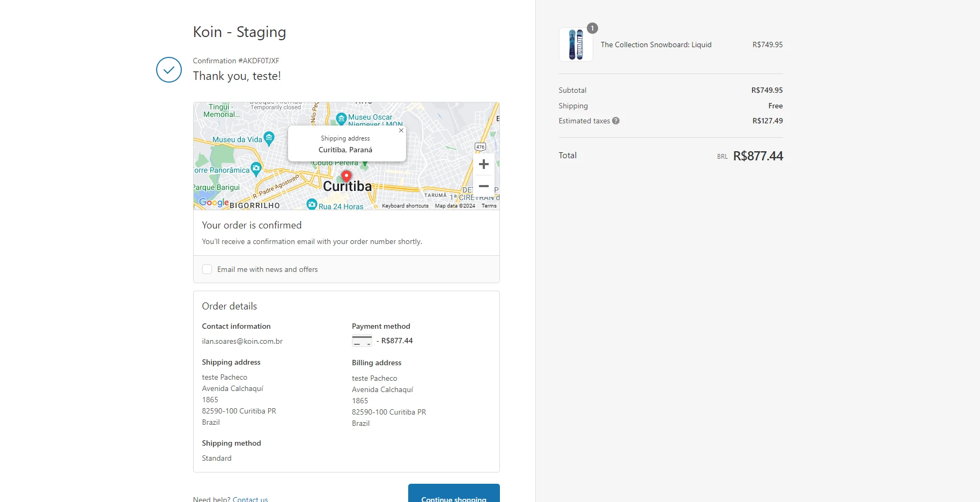Click the payment amount R$877.44 under Payment method
The width and height of the screenshot is (980, 502).
click(x=397, y=341)
